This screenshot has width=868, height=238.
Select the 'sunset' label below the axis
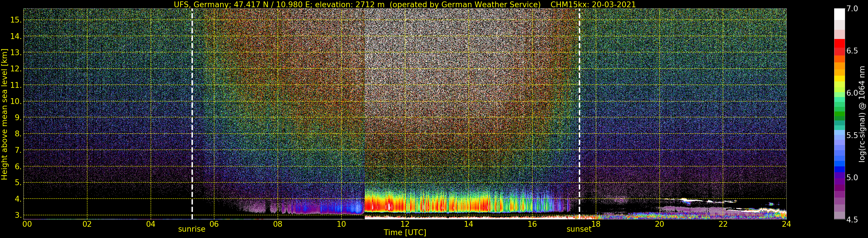[578, 229]
